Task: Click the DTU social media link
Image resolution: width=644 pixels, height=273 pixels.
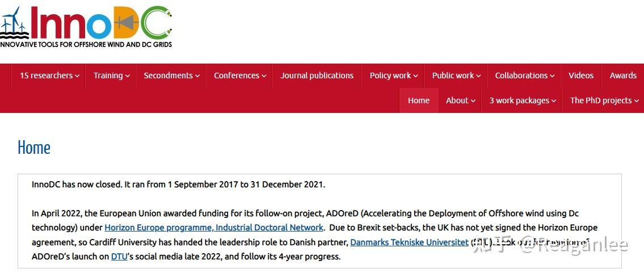Action: (x=119, y=257)
